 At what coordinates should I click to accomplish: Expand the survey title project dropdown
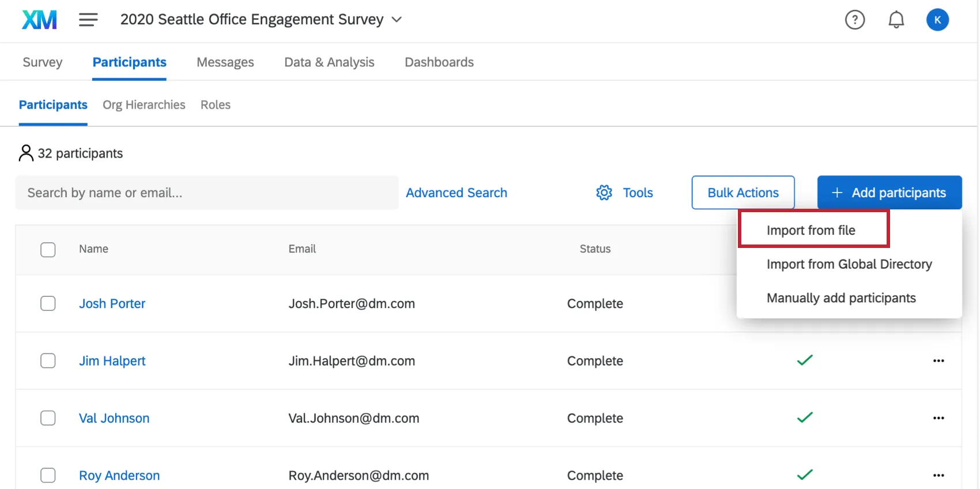[397, 20]
